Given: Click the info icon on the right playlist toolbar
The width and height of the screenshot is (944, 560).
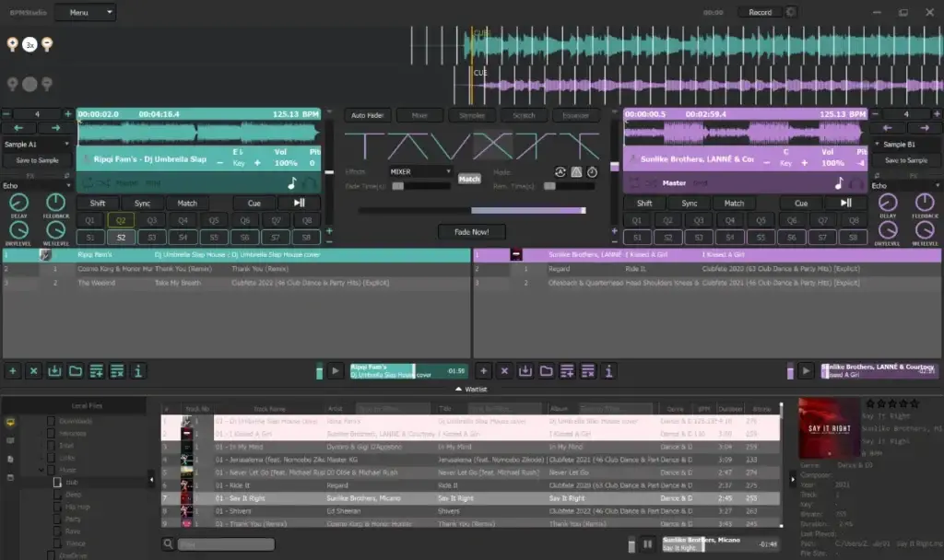Looking at the screenshot, I should pos(608,371).
